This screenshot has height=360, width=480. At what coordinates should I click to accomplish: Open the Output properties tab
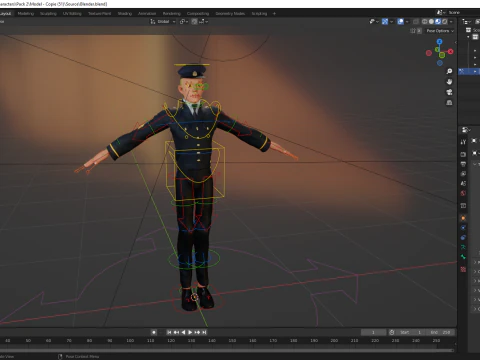(463, 164)
